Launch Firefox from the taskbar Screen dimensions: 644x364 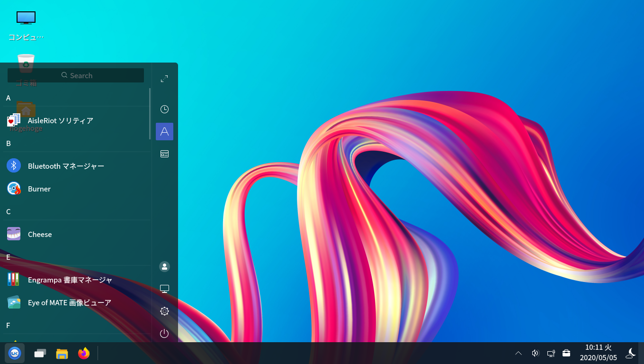click(x=84, y=353)
